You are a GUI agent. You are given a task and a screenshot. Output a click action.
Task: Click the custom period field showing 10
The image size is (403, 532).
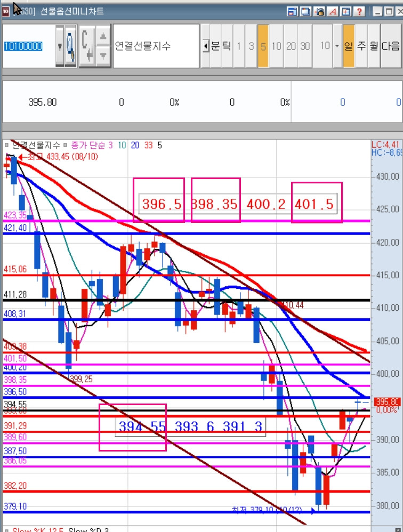click(323, 46)
